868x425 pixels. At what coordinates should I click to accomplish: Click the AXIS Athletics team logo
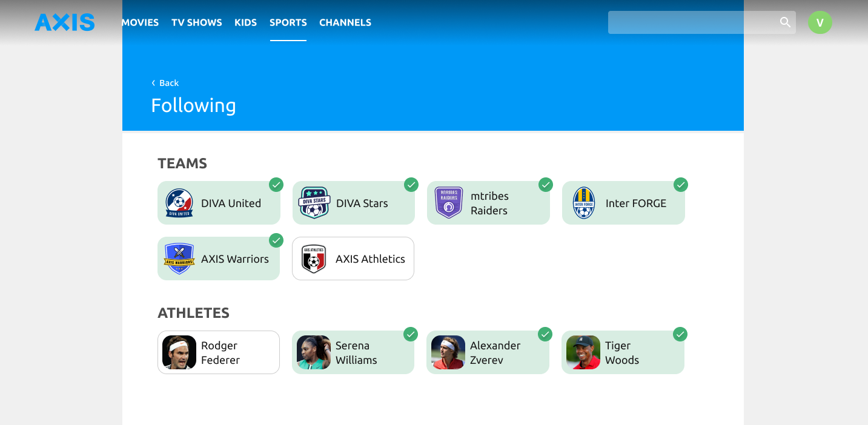pyautogui.click(x=314, y=259)
